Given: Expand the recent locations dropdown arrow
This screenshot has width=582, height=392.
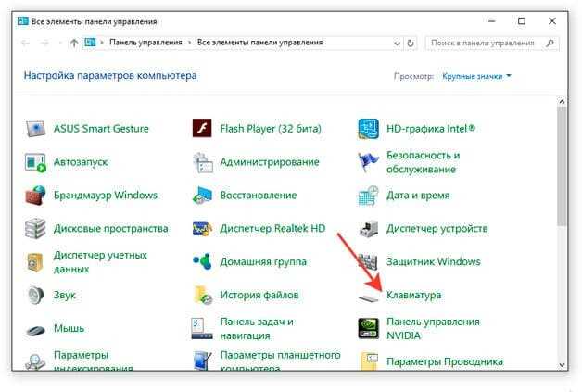Looking at the screenshot, I should (x=60, y=43).
